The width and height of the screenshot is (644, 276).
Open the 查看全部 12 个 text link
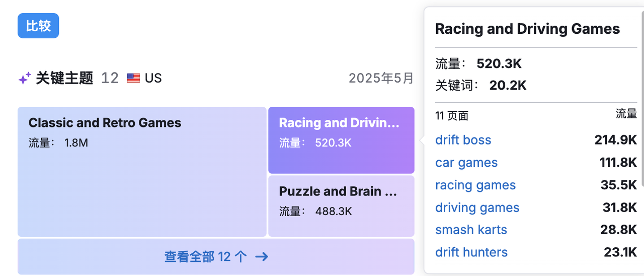point(205,257)
